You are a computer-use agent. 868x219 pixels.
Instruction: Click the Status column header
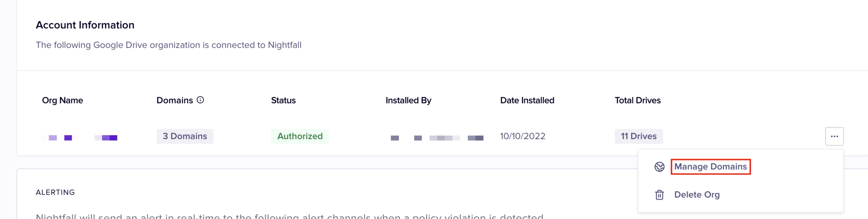pos(283,100)
